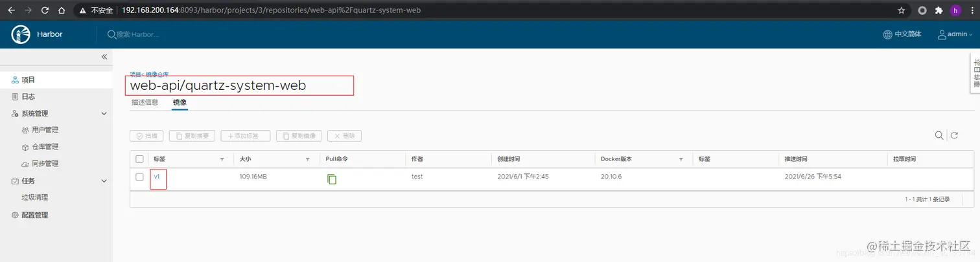Viewport: 980px width, 262px height.
Task: Click the 复制镜像 button
Action: [299, 136]
